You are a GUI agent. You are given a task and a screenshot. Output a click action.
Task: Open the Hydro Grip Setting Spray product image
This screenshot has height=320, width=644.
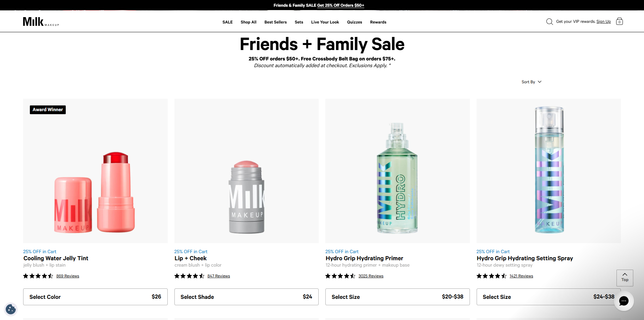(548, 171)
